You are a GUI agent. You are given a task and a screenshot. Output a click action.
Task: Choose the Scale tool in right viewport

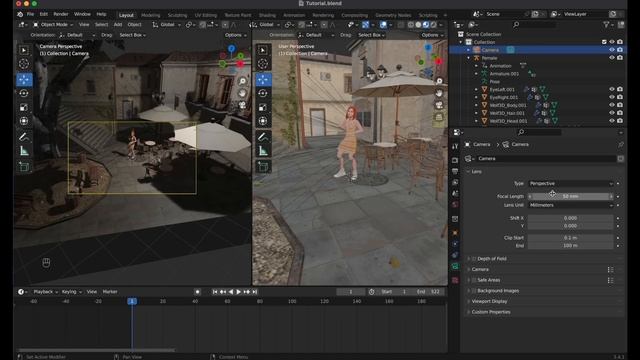(x=263, y=107)
